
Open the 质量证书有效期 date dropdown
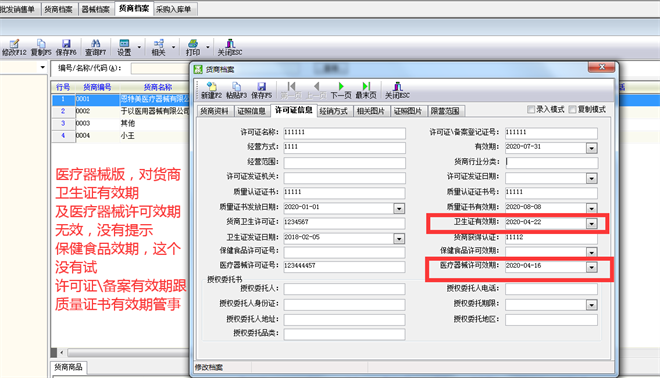point(591,208)
